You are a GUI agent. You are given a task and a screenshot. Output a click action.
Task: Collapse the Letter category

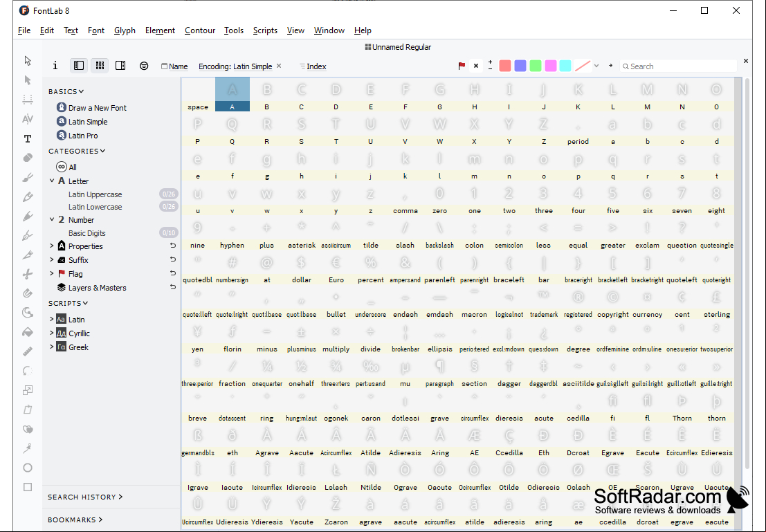pos(52,181)
